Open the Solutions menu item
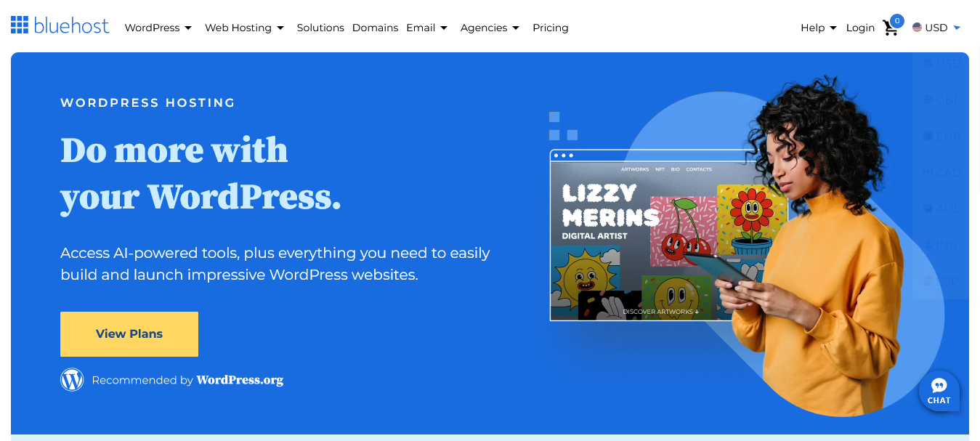This screenshot has height=441, width=980. pyautogui.click(x=320, y=28)
